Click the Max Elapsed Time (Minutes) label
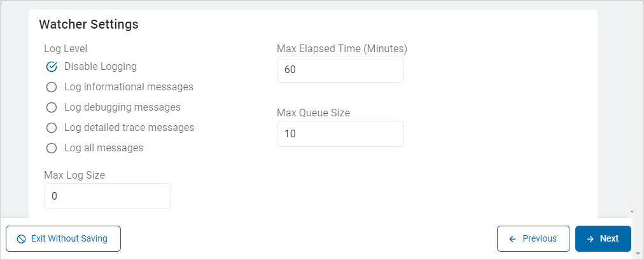644x260 pixels. 342,48
